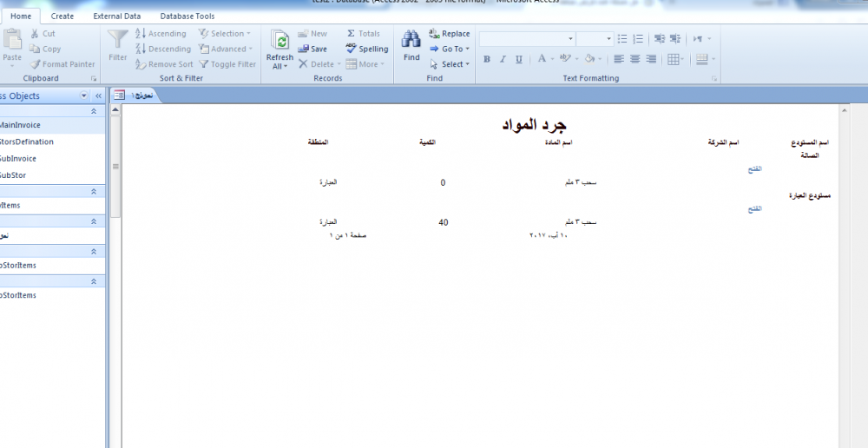Sort records Ascending
The height and width of the screenshot is (448, 868).
(x=161, y=34)
